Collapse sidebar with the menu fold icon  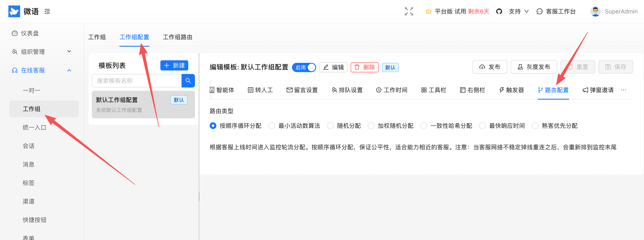[x=47, y=11]
